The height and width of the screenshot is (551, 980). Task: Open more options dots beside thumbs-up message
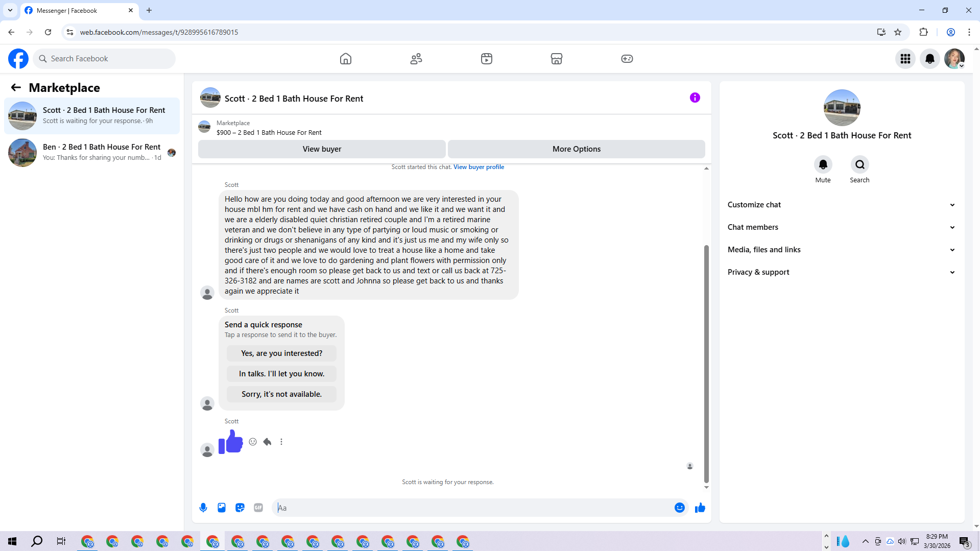pyautogui.click(x=281, y=442)
